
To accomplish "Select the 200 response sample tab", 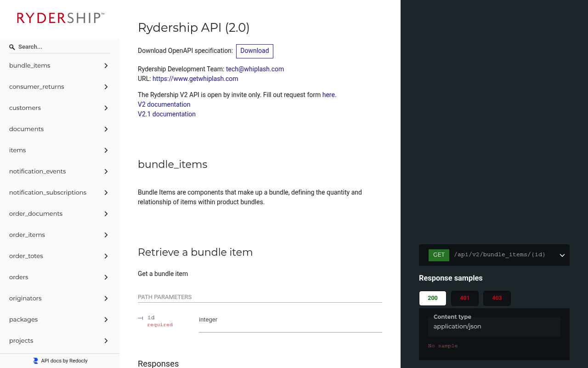I will point(433,298).
